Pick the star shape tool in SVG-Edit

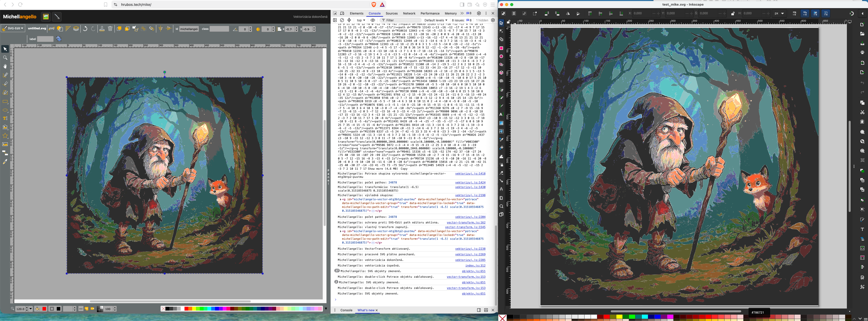click(x=5, y=136)
